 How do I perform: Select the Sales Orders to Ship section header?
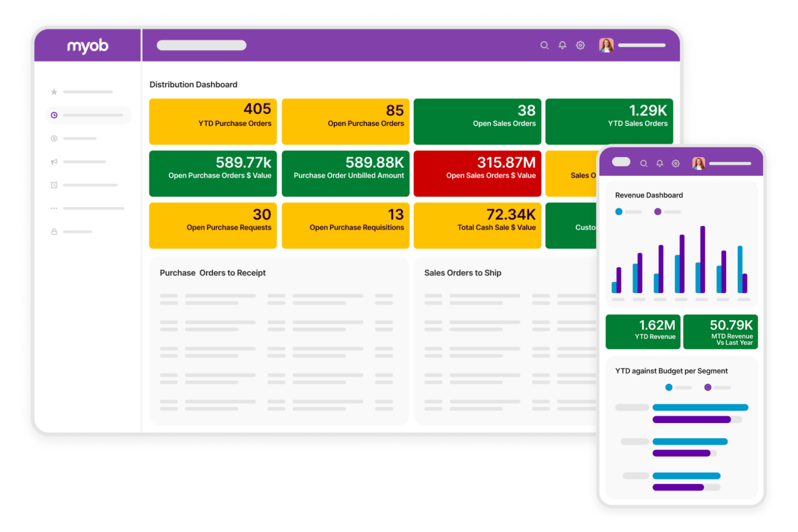pos(463,273)
